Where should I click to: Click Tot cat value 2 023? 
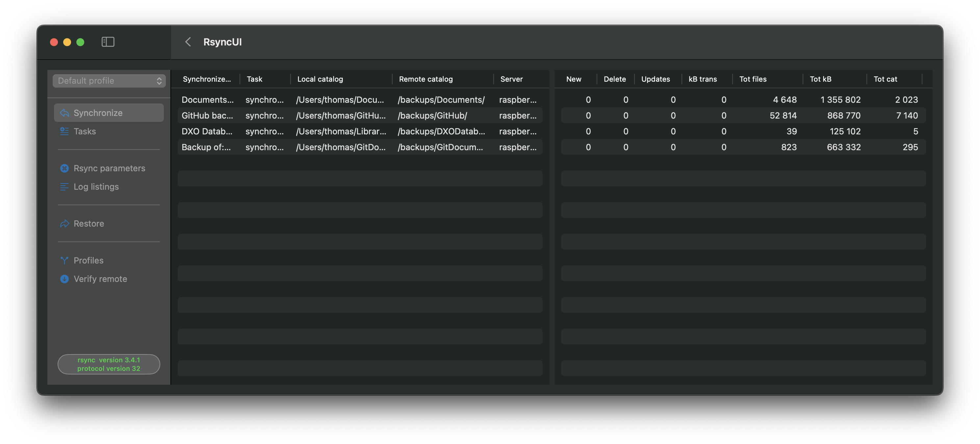[906, 100]
